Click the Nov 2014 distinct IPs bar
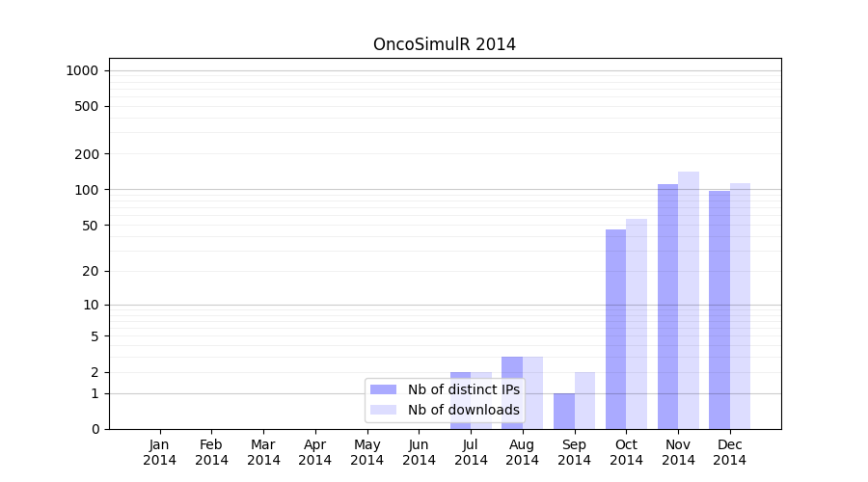 (x=667, y=307)
